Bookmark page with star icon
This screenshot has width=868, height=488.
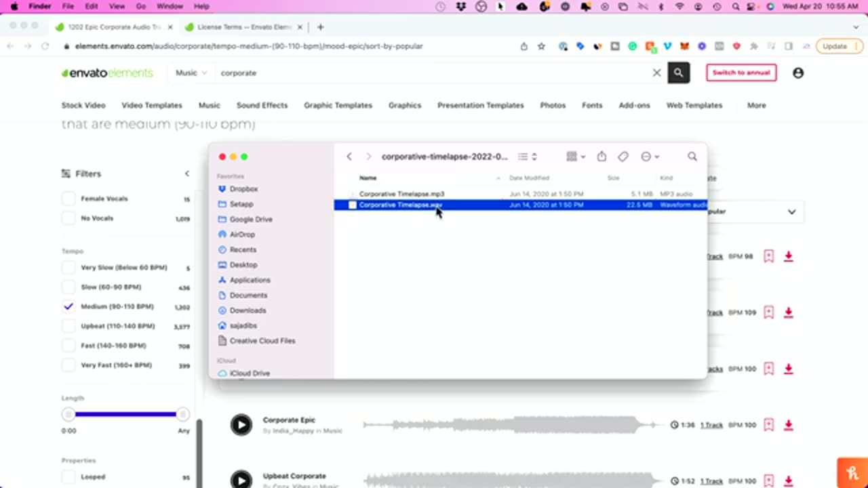pyautogui.click(x=541, y=46)
